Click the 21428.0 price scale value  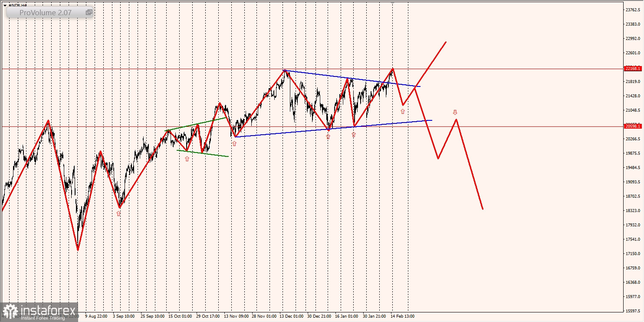click(x=634, y=96)
